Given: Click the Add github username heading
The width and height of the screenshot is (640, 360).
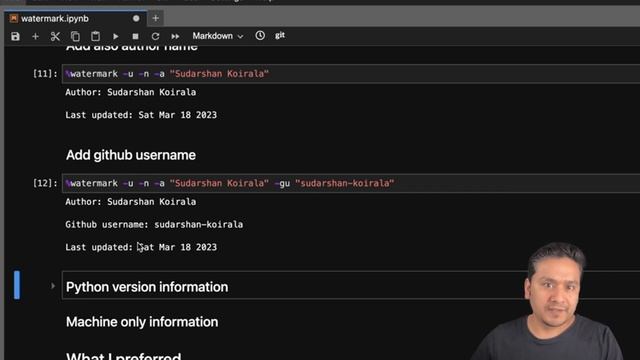Looking at the screenshot, I should coord(131,155).
